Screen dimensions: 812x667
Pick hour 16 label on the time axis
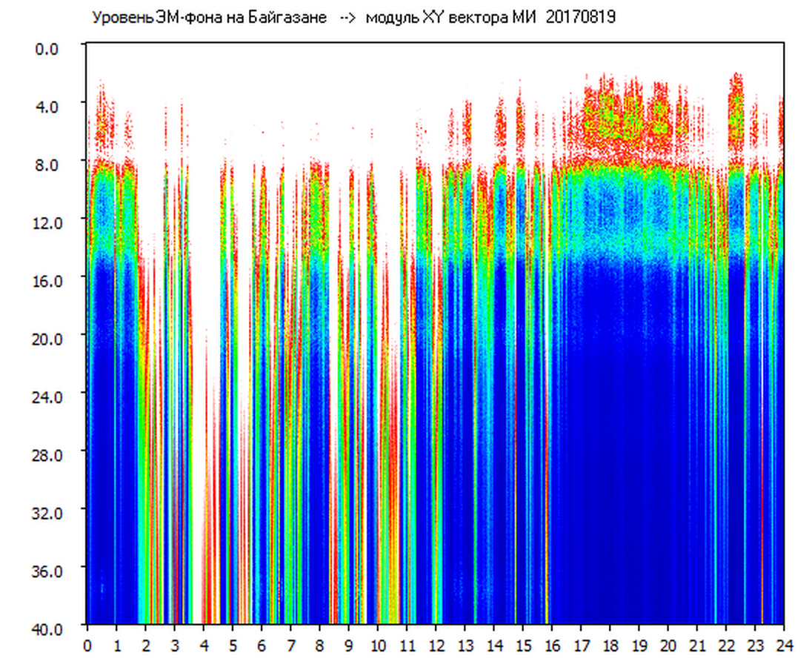[x=552, y=646]
